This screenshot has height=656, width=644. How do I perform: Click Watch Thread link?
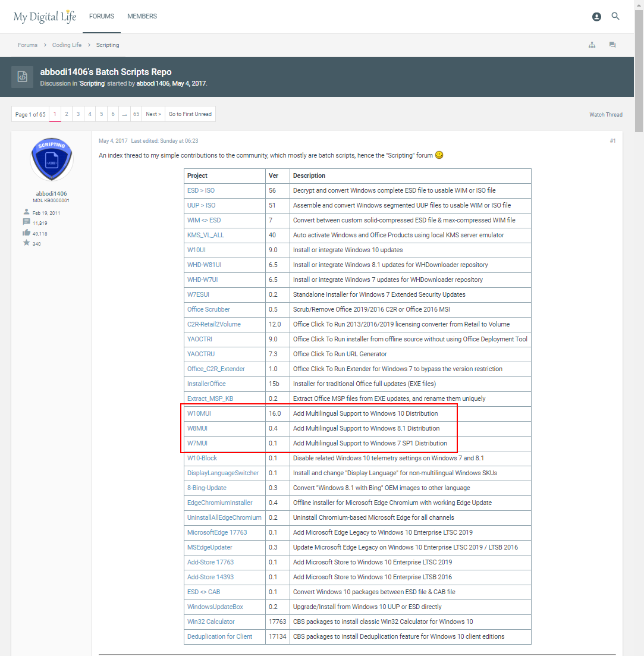tap(606, 115)
